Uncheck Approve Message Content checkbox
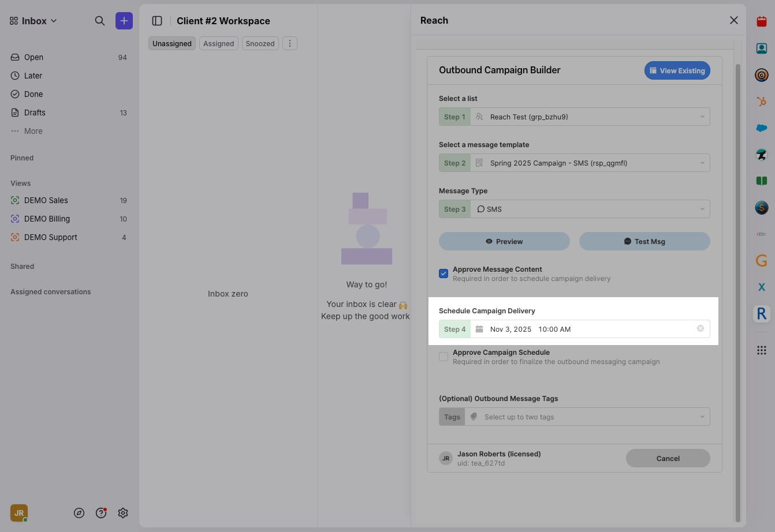Image resolution: width=775 pixels, height=532 pixels. [444, 274]
